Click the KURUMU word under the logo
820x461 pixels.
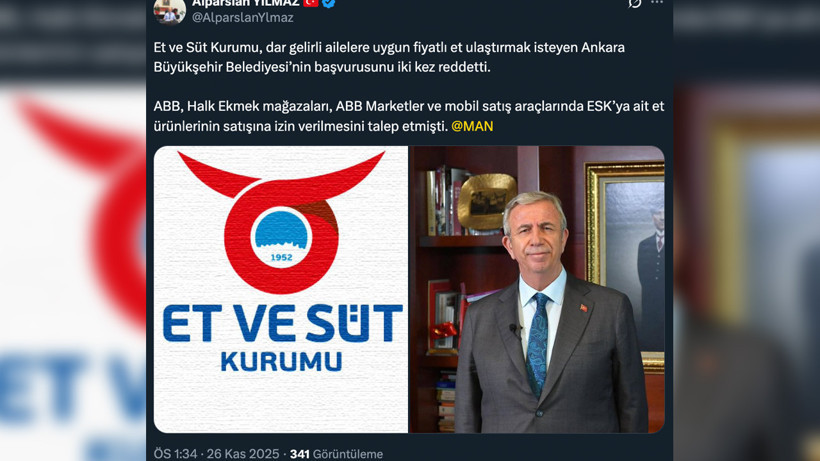[x=281, y=362]
